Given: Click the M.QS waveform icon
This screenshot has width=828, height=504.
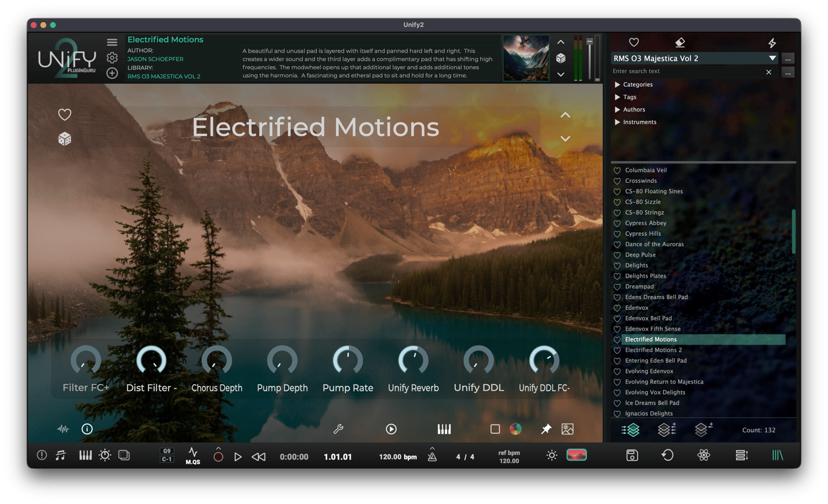Looking at the screenshot, I should (193, 456).
